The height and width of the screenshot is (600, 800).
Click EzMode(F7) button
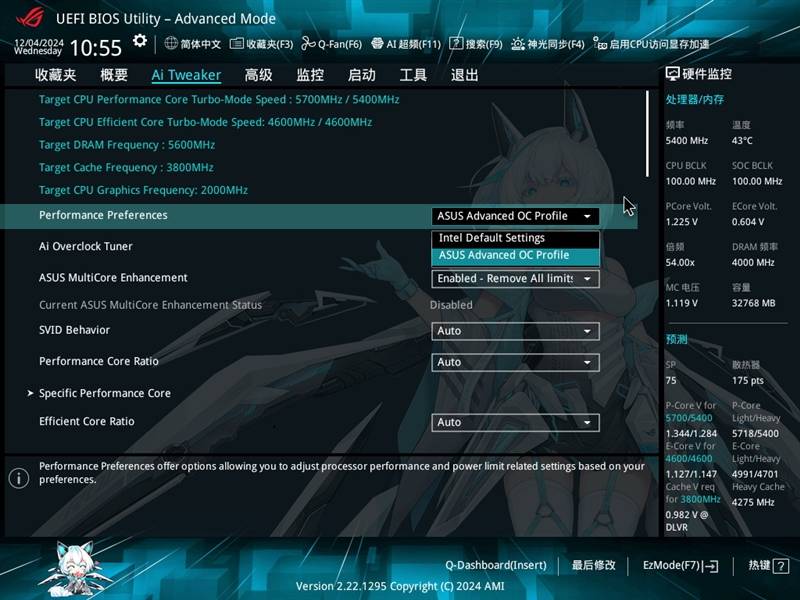coord(680,565)
